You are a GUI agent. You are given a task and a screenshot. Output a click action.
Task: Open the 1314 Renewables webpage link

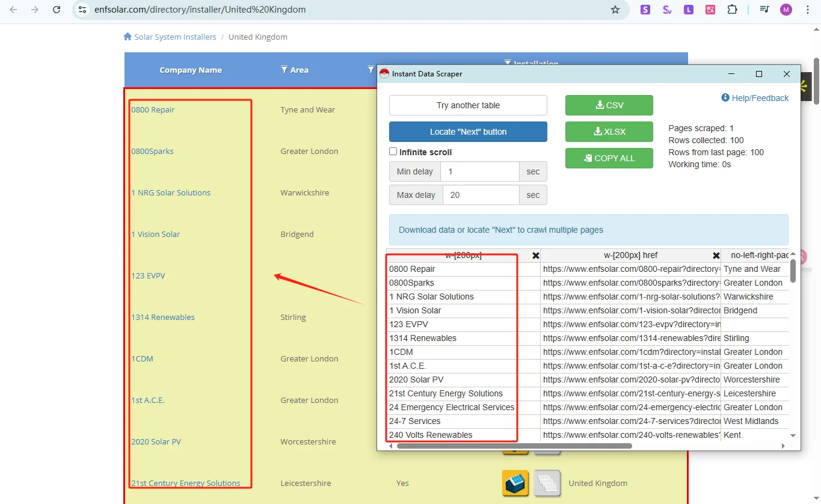pos(163,317)
